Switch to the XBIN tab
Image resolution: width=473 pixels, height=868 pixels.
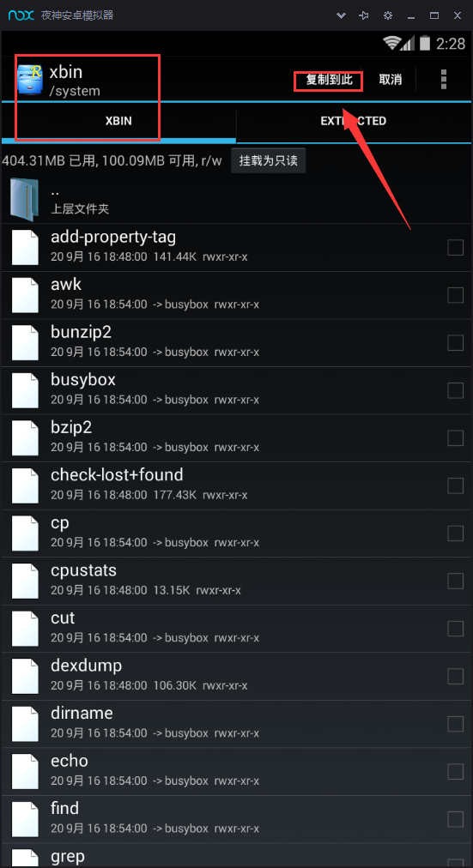[x=118, y=121]
